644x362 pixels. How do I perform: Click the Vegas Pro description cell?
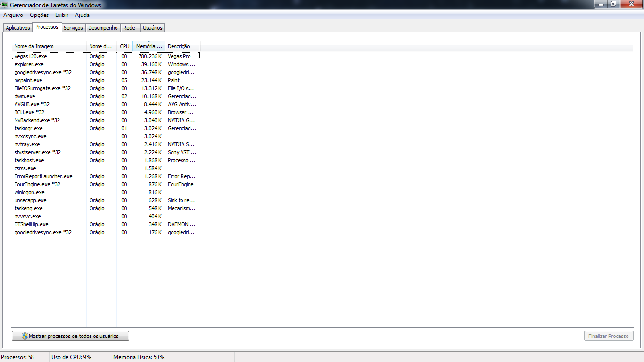coord(179,56)
